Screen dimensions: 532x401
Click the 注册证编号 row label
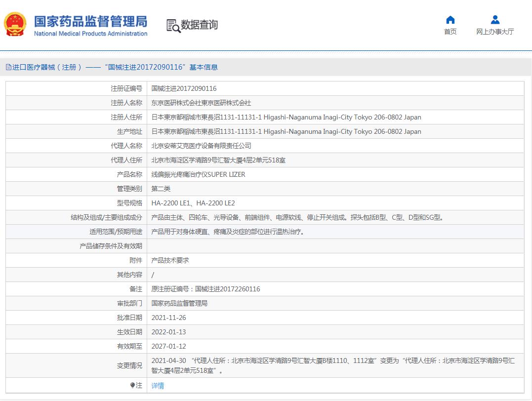(126, 88)
